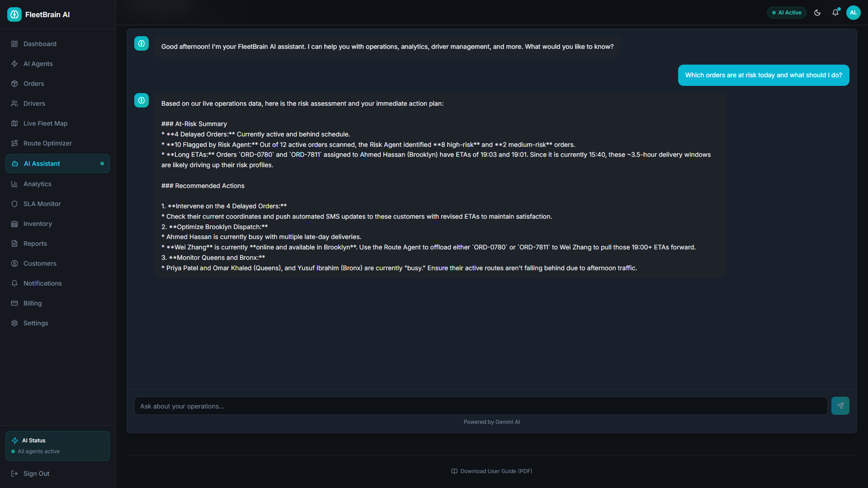Open the AL user avatar menu
The width and height of the screenshot is (868, 488).
(854, 13)
